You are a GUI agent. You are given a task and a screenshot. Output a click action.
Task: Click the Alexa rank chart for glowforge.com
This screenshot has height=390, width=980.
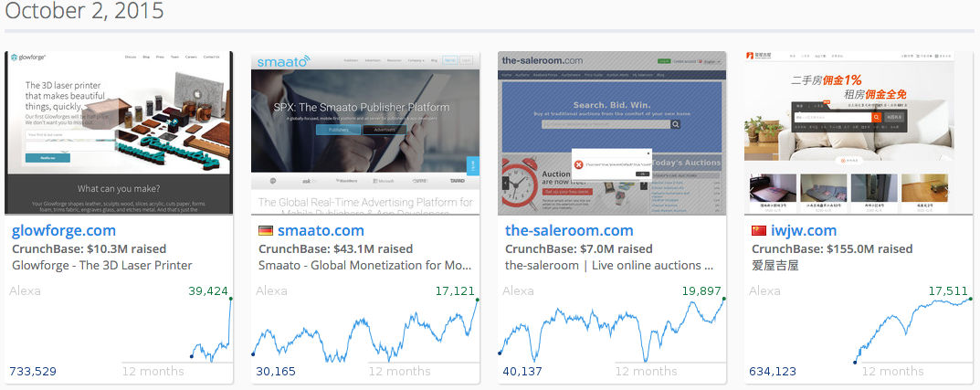point(119,332)
